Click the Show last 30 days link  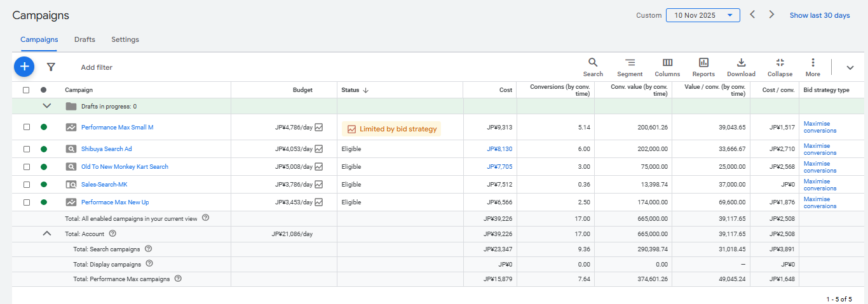tap(819, 15)
